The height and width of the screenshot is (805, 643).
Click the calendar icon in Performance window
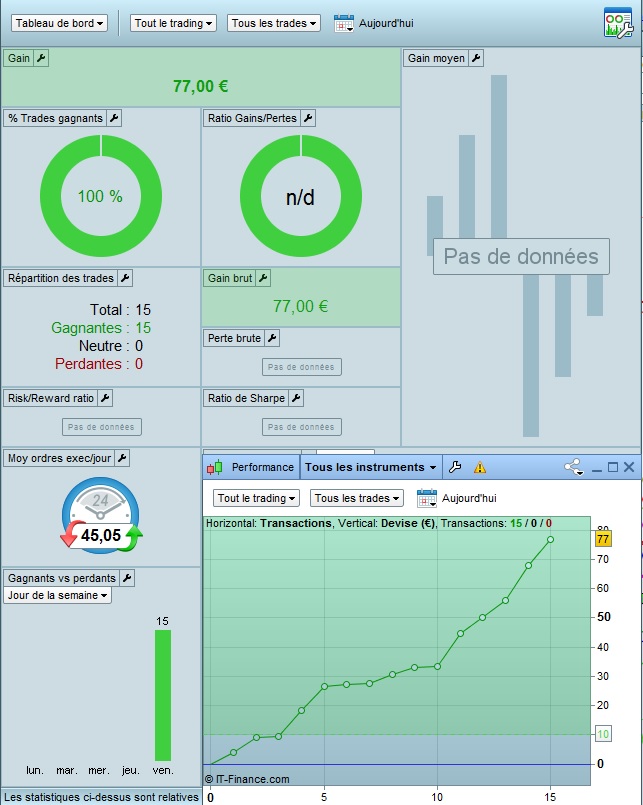click(x=427, y=499)
